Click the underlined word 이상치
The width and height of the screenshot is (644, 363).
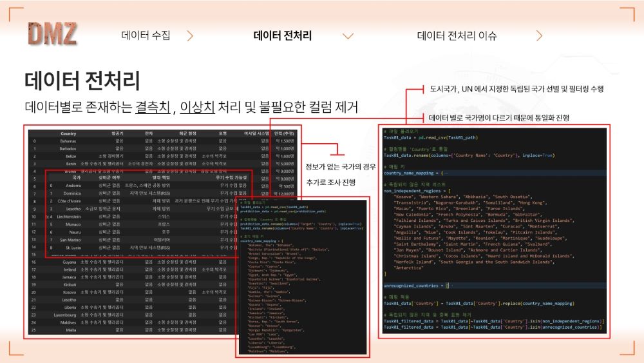(x=198, y=107)
